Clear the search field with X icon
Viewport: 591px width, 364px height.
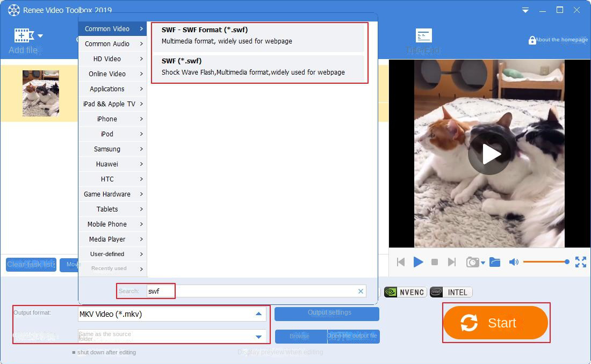point(361,291)
